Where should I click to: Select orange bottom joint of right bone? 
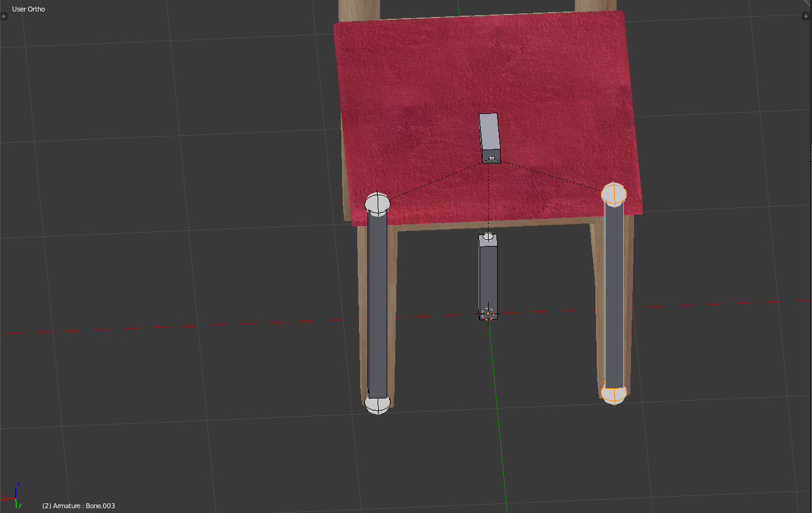614,393
